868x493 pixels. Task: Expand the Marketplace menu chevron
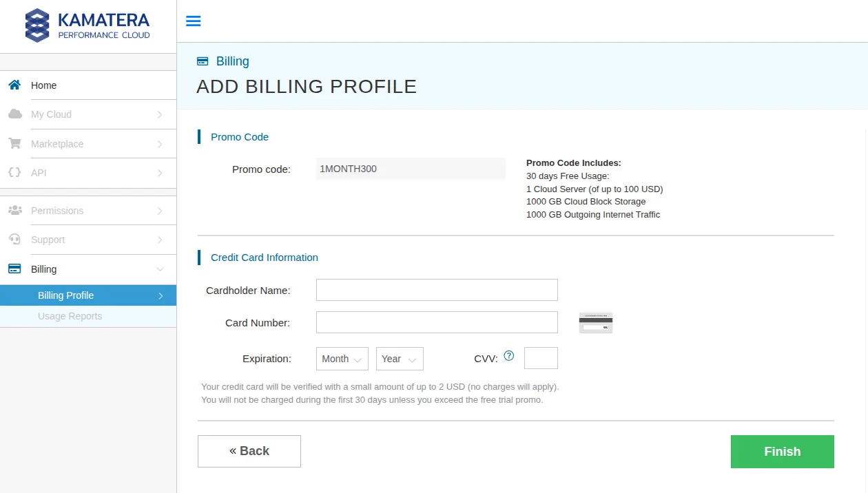(x=160, y=144)
